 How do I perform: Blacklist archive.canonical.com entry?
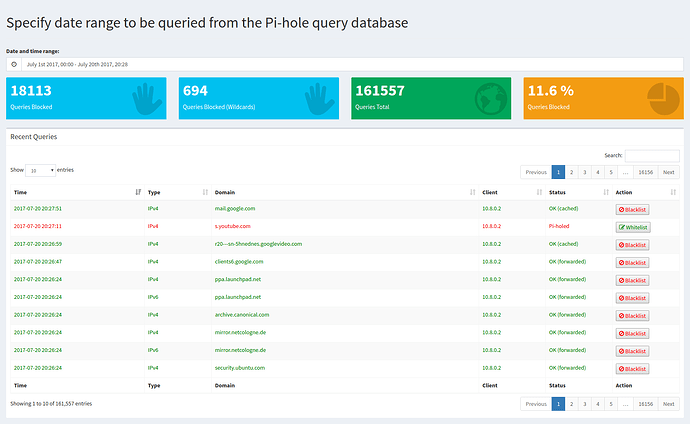[632, 315]
